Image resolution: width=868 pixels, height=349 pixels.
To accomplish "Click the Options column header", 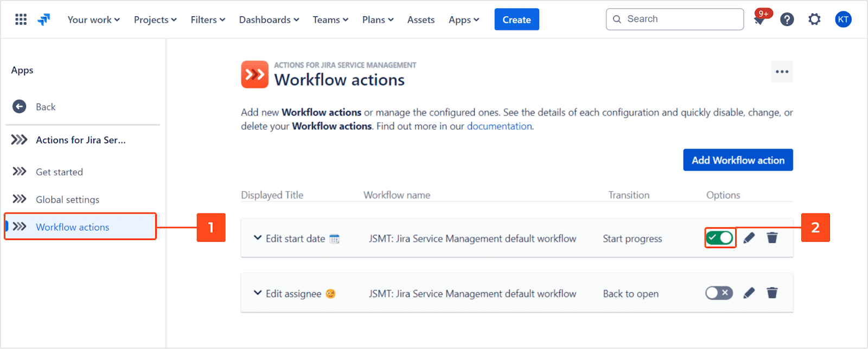I will tap(723, 195).
